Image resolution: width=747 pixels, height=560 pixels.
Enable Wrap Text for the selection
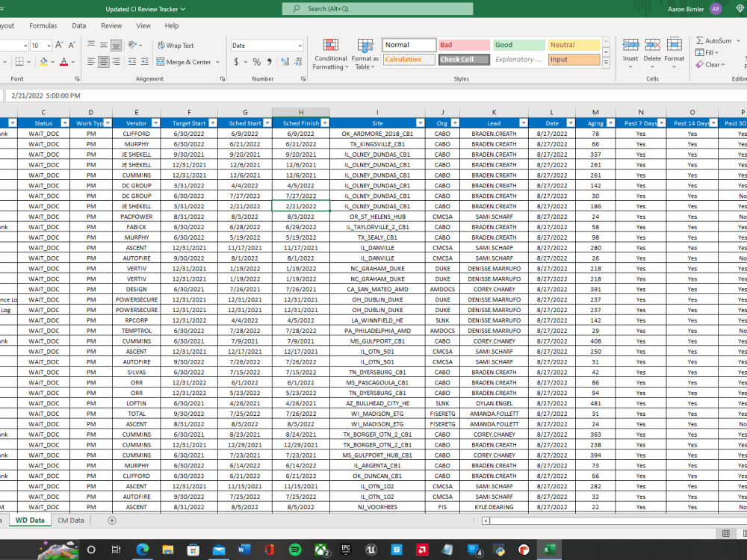pyautogui.click(x=177, y=46)
